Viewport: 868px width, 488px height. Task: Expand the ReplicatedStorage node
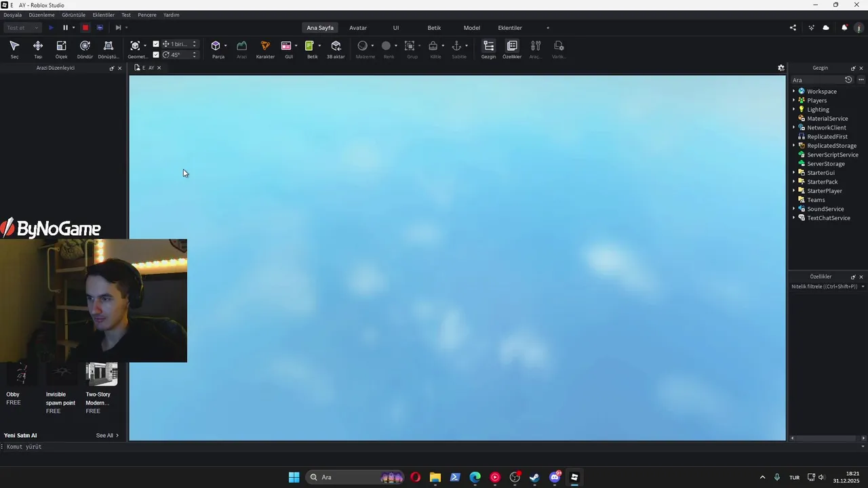pos(793,146)
